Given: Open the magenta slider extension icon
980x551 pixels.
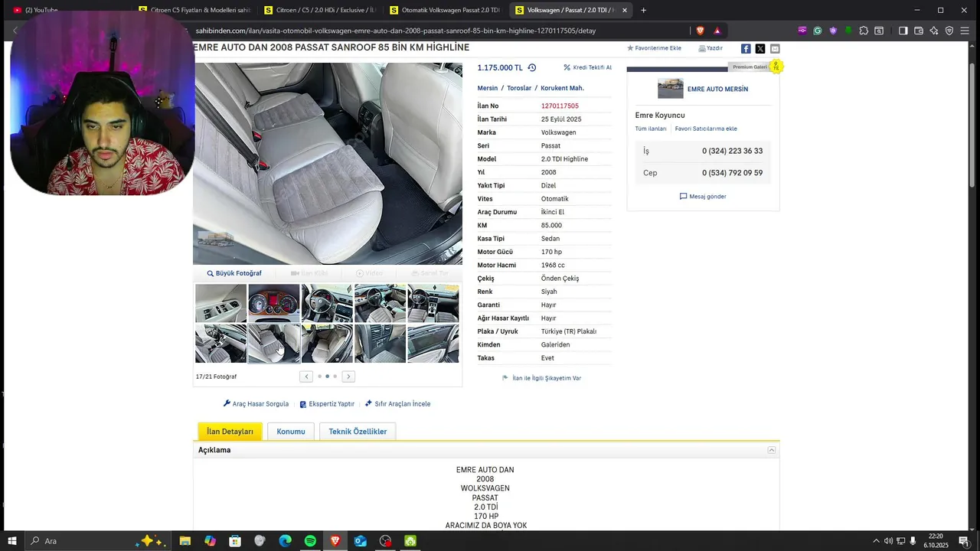Looking at the screenshot, I should [802, 31].
